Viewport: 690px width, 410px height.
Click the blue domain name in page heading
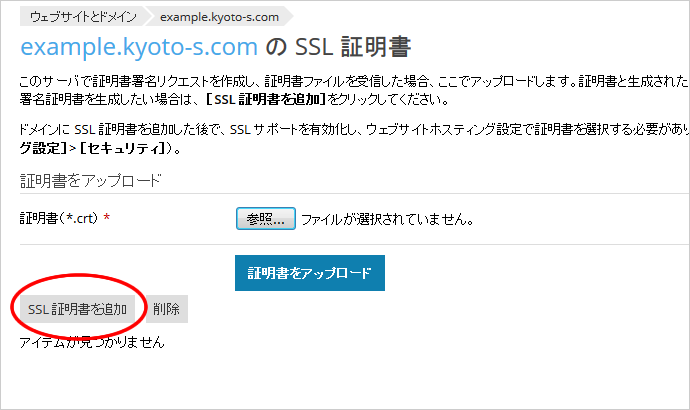[139, 47]
